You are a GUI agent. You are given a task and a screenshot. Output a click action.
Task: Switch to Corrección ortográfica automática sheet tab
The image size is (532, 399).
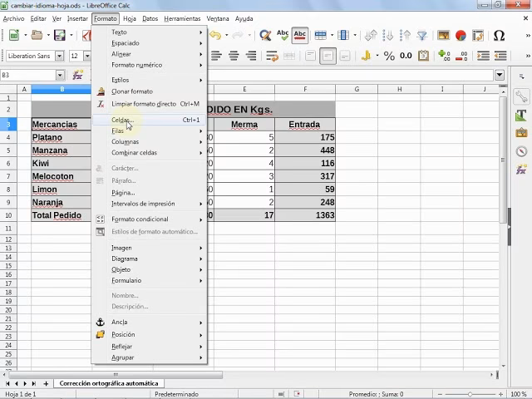pos(108,384)
